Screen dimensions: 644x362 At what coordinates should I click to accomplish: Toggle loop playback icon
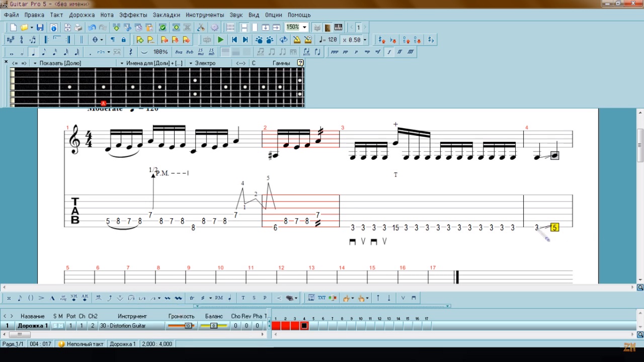click(283, 40)
